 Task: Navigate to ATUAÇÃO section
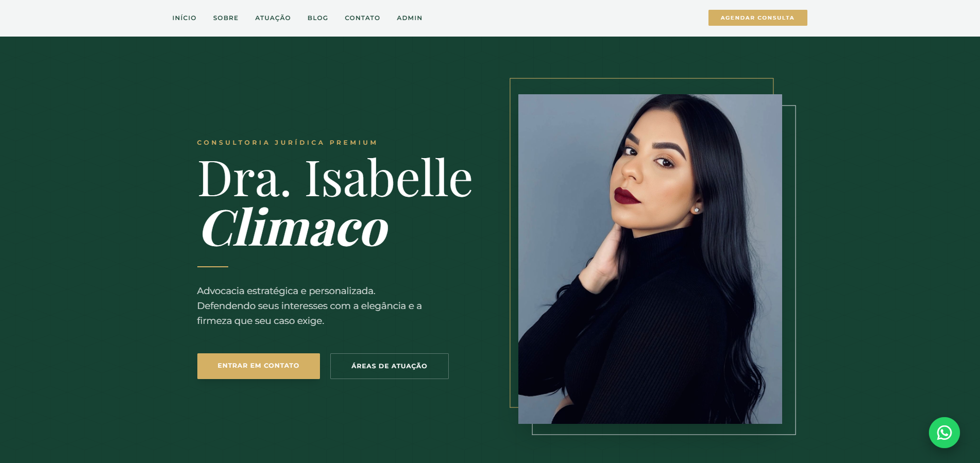273,18
